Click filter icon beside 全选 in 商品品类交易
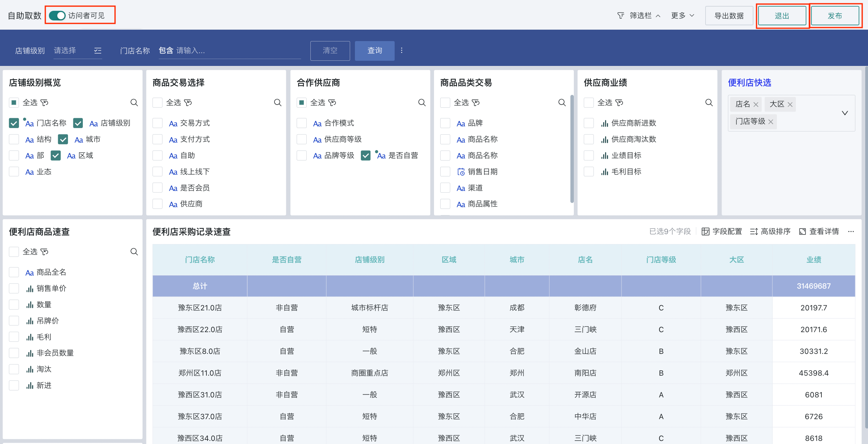 click(476, 103)
